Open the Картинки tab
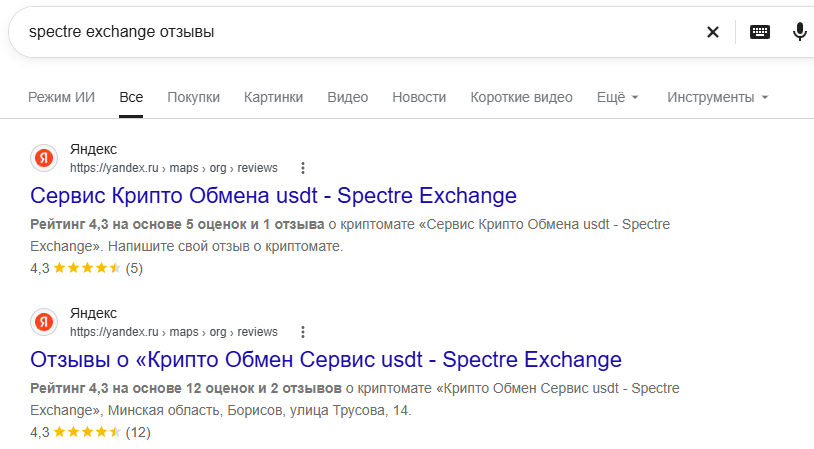 pos(274,97)
